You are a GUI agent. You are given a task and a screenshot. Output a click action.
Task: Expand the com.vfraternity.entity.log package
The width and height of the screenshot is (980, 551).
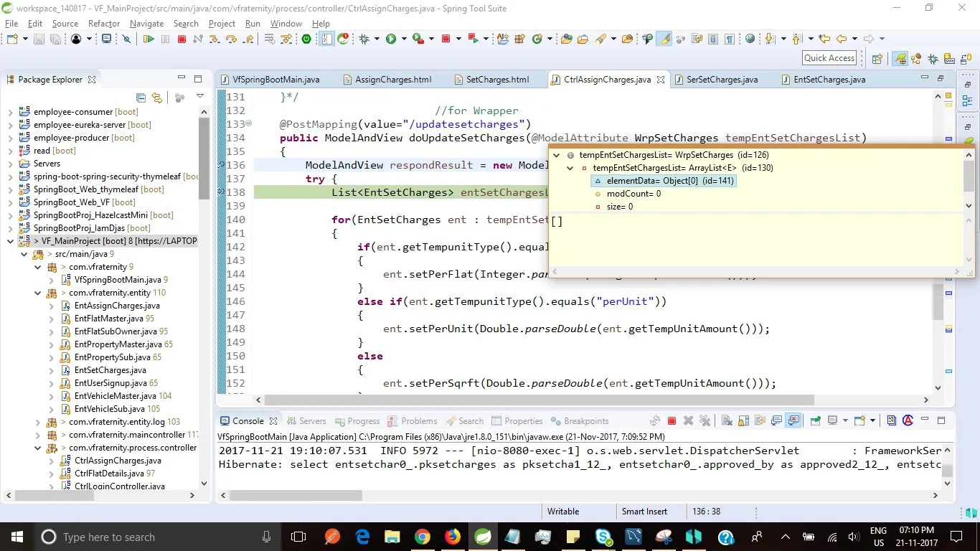(x=38, y=422)
